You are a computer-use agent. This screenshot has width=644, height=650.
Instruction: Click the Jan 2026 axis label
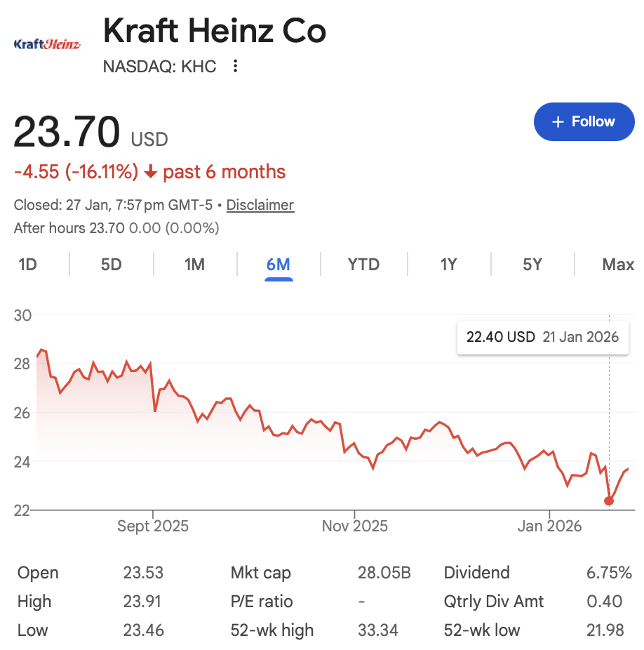pos(549,526)
